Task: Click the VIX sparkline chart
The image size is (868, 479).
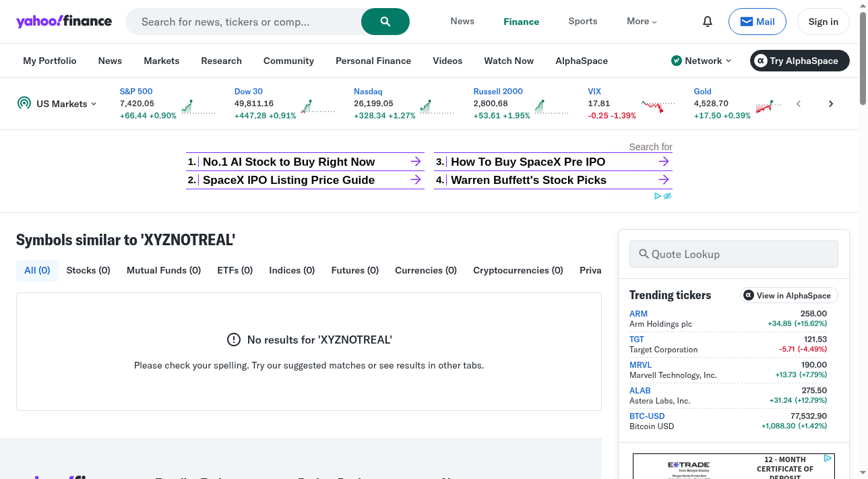Action: (x=658, y=106)
